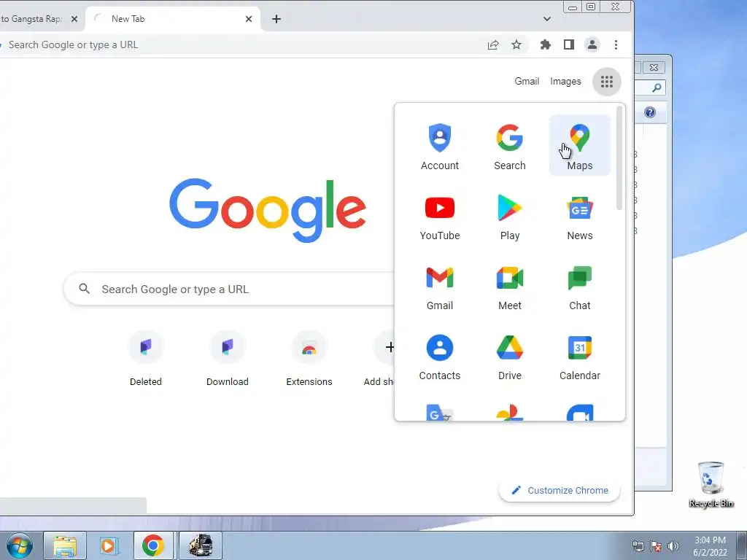
Task: Open the Chrome profile avatar menu
Action: [x=592, y=44]
